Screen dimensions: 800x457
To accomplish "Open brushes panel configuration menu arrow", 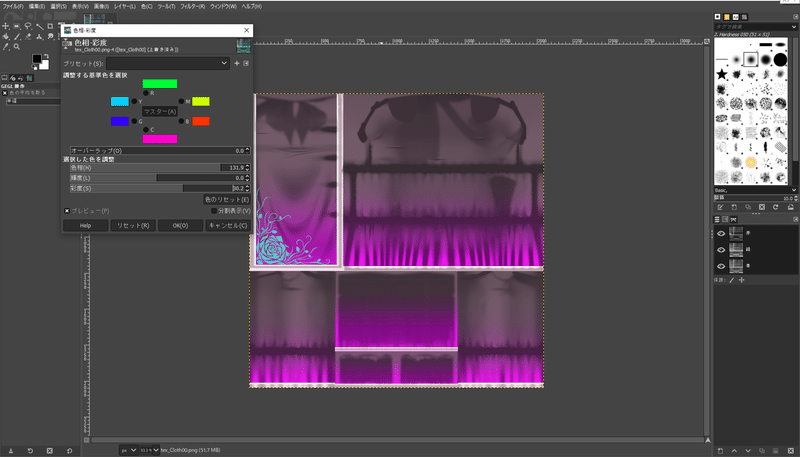I will coord(795,17).
